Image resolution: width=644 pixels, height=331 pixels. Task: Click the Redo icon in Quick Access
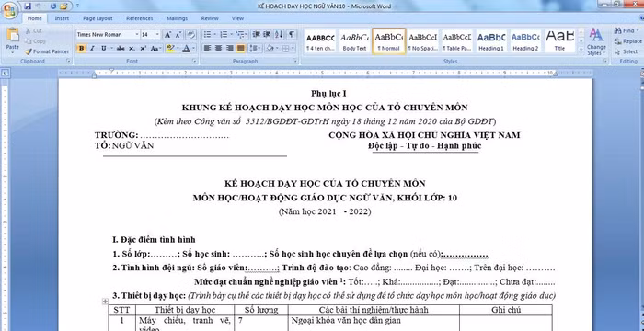[53, 6]
